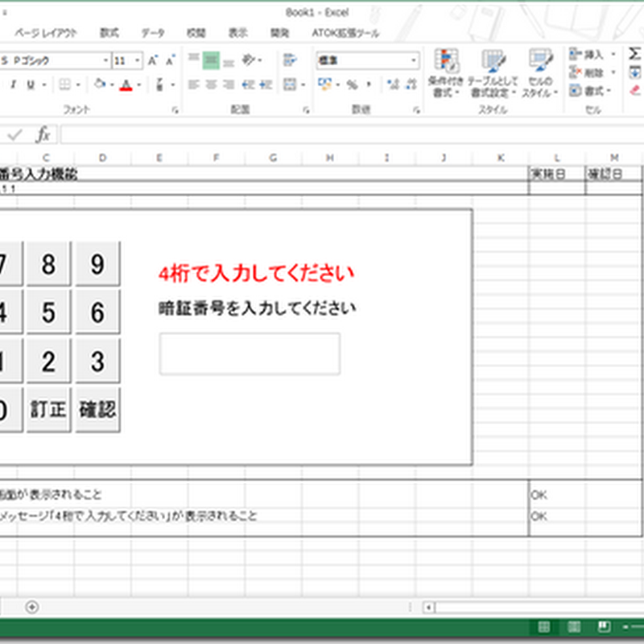Toggle center text alignment
Screen dimensions: 644x644
pyautogui.click(x=211, y=85)
